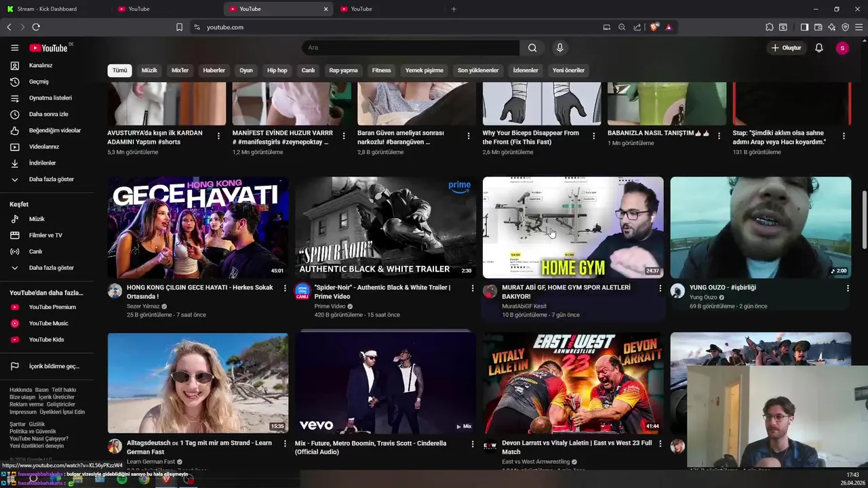This screenshot has width=868, height=488.
Task: Open YouTube Music in sidebar
Action: coord(47,323)
